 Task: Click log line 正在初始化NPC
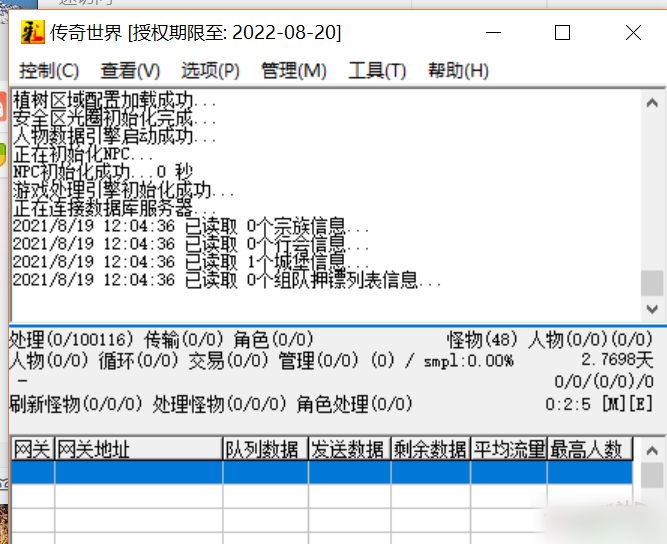tap(83, 154)
